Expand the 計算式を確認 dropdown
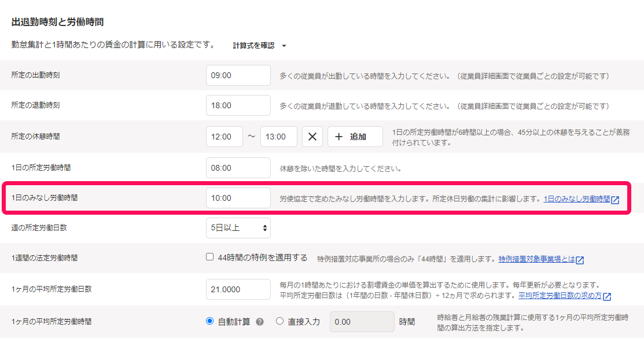Image resolution: width=644 pixels, height=342 pixels. 260,46
